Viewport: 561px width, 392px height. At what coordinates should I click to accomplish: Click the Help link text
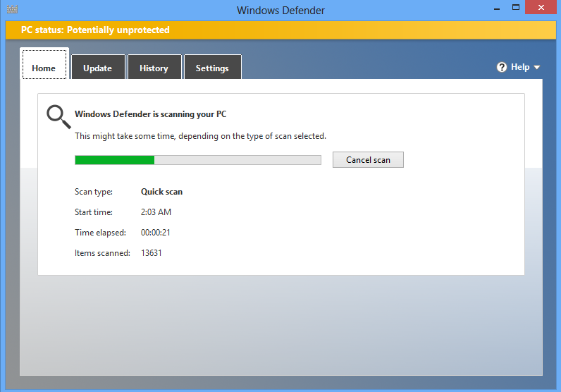[x=520, y=67]
